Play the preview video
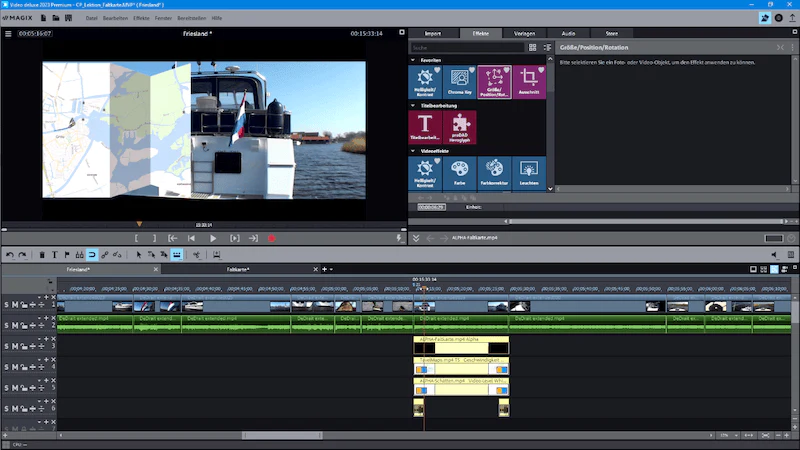This screenshot has width=800, height=450. [x=213, y=238]
